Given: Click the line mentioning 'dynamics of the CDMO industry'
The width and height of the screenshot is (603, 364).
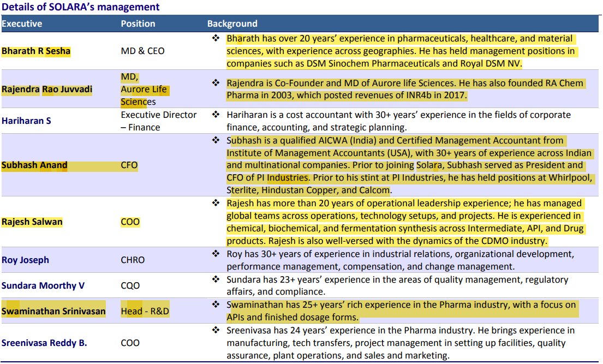Looking at the screenshot, I should point(387,241).
